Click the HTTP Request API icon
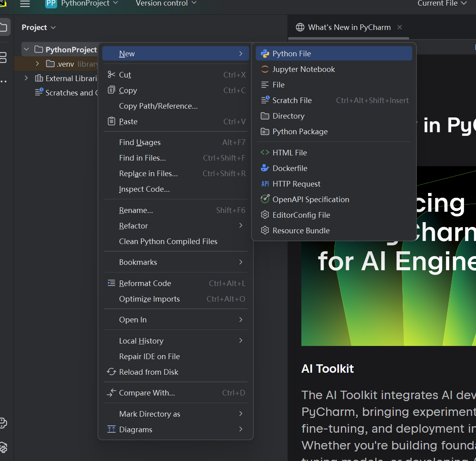This screenshot has height=461, width=476. click(x=265, y=184)
